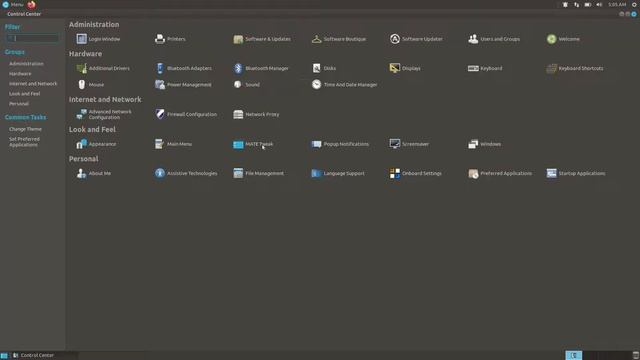Open Popup Notifications settings
640x360 pixels.
pos(340,144)
